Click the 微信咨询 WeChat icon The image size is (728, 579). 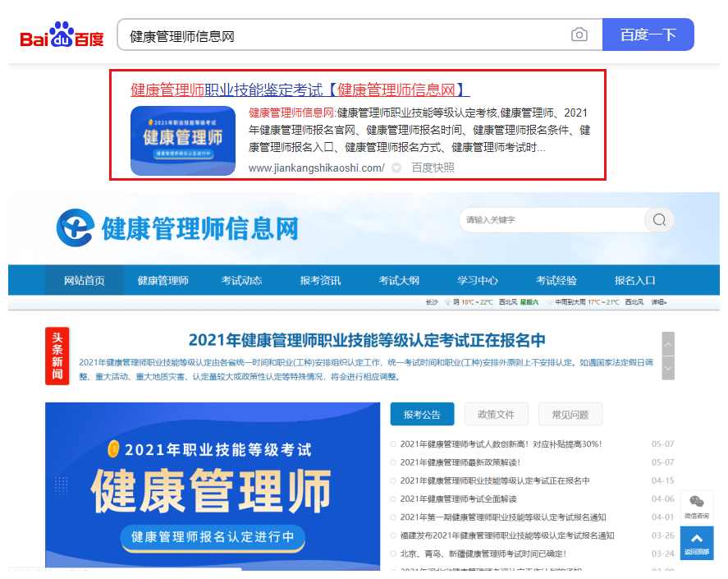[x=697, y=507]
